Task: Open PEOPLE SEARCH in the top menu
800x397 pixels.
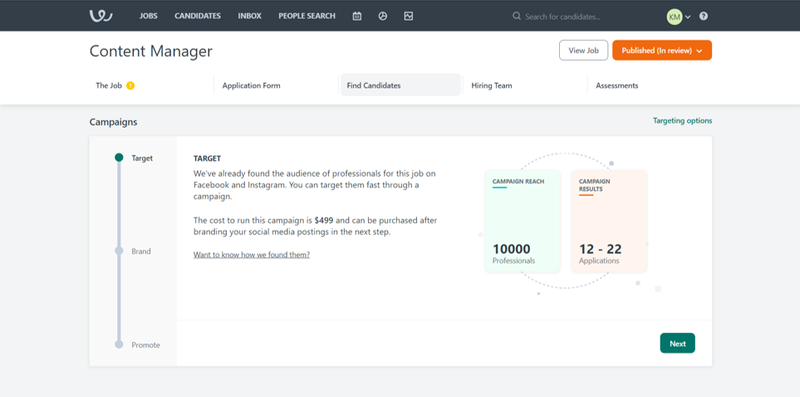Action: point(307,16)
